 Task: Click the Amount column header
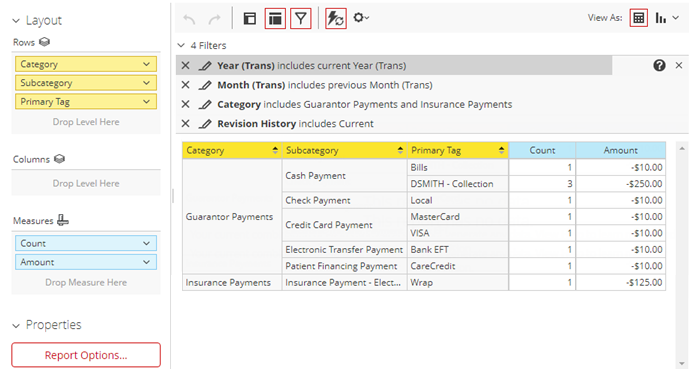(620, 150)
